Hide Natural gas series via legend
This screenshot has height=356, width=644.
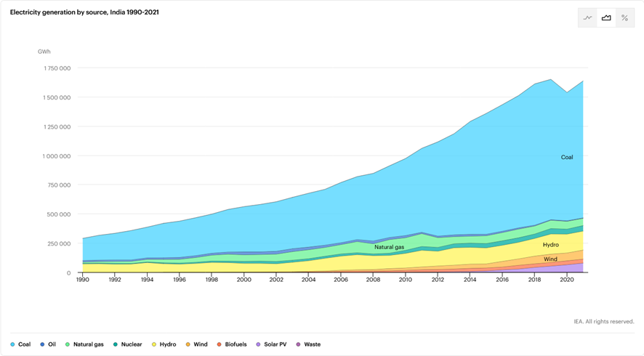[x=84, y=344]
